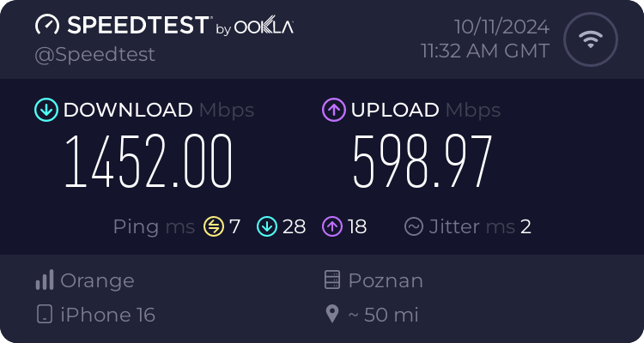Image resolution: width=644 pixels, height=343 pixels.
Task: Click the Speedtest gauge logo icon
Action: point(47,25)
